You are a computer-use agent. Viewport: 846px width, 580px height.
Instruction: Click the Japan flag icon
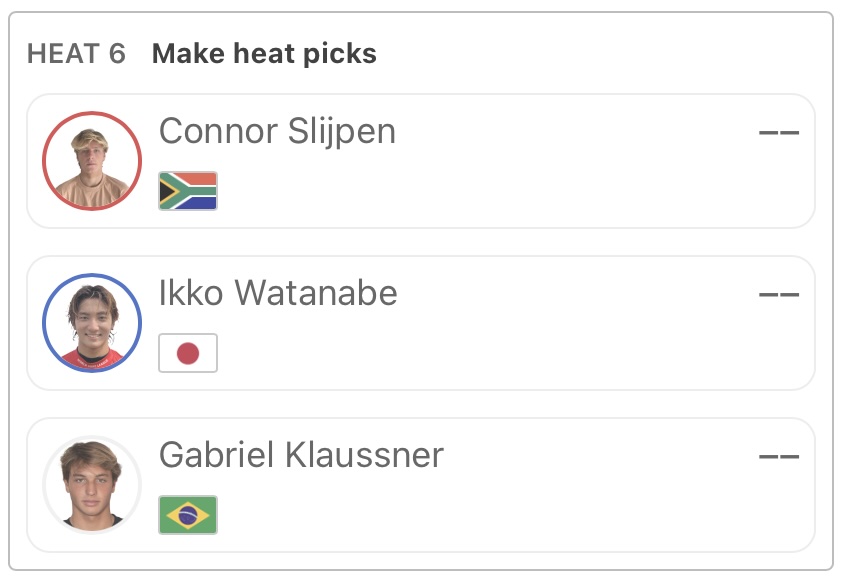pos(188,353)
